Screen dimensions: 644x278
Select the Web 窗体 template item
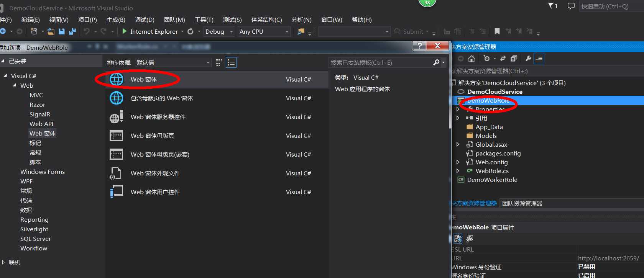[x=217, y=79]
